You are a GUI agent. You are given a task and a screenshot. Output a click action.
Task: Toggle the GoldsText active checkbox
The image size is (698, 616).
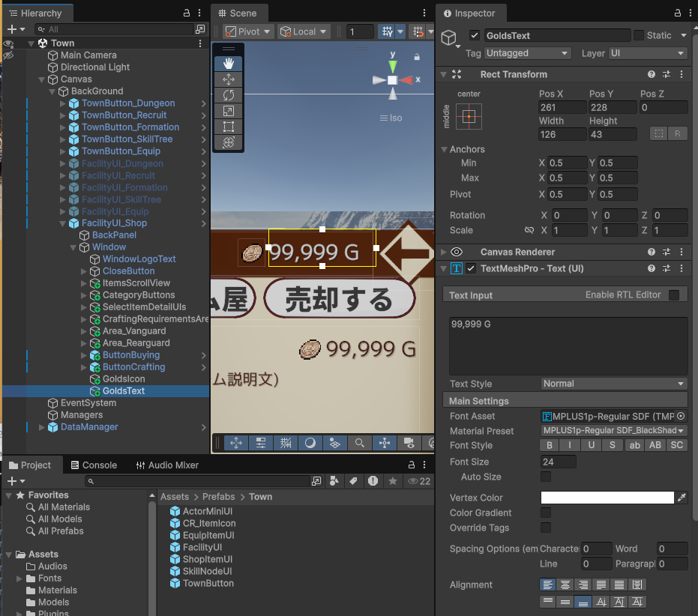[x=474, y=35]
